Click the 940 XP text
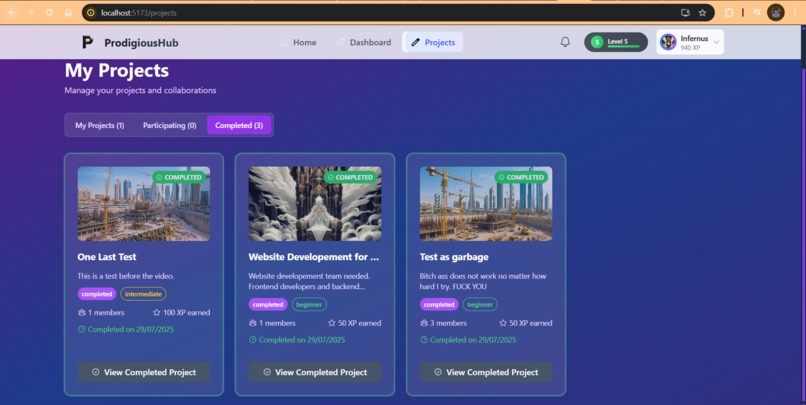Viewport: 806px width, 405px height. point(690,48)
